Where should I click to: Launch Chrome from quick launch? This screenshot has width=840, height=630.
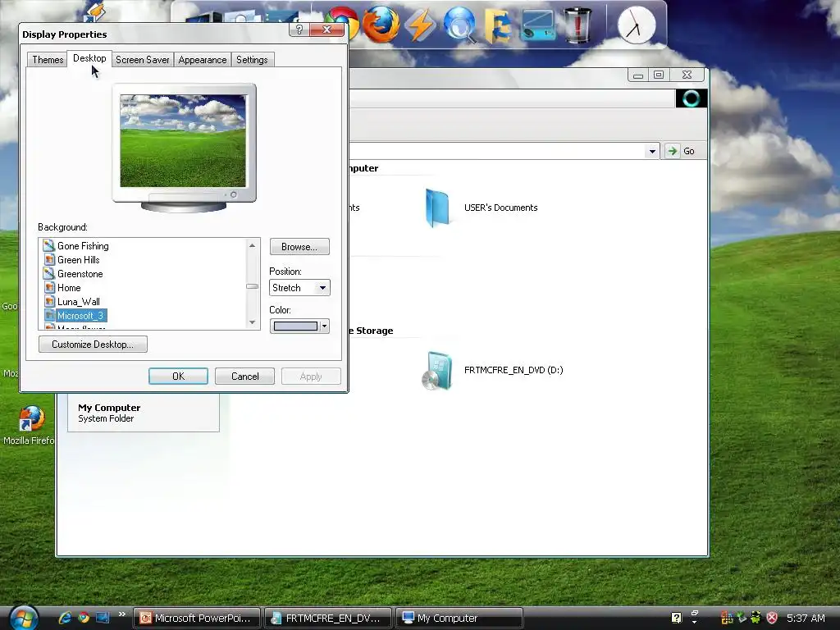click(84, 618)
